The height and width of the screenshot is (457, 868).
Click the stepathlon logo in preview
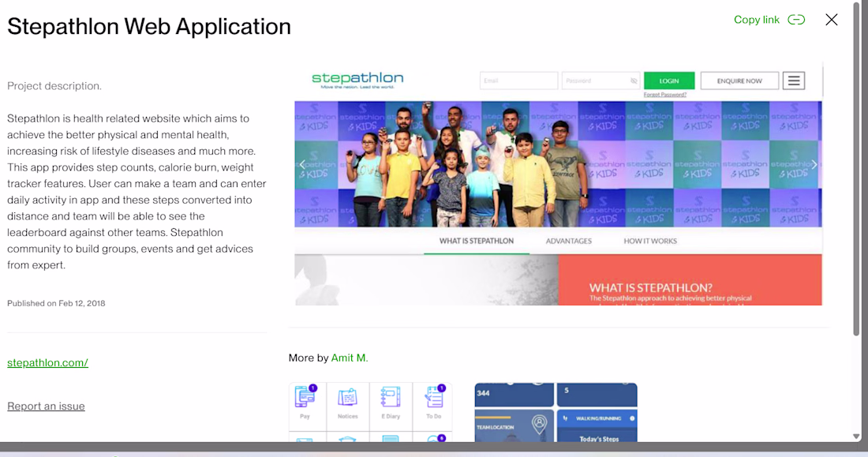(x=357, y=81)
